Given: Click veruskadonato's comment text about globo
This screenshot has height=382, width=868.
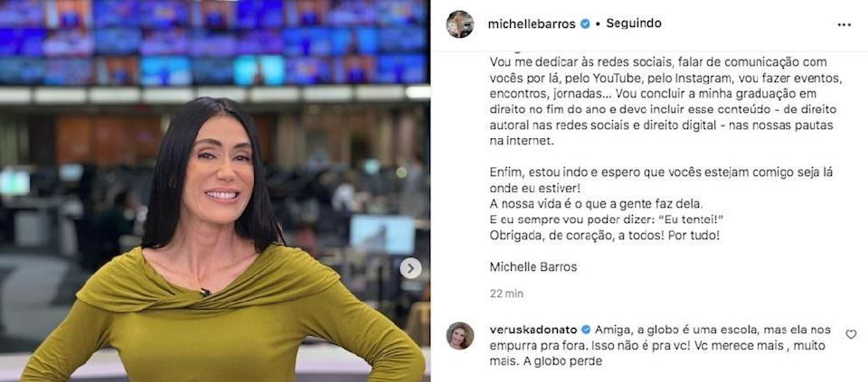Looking at the screenshot, I should coord(660,346).
